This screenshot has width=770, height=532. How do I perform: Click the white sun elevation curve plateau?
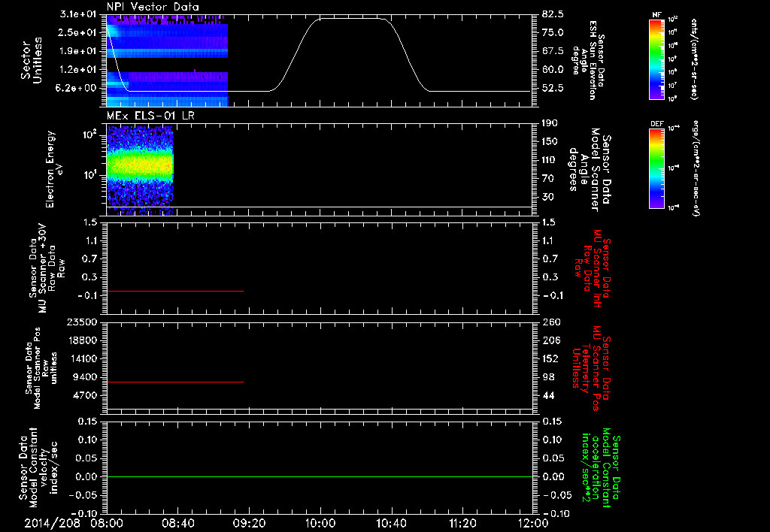click(x=351, y=19)
